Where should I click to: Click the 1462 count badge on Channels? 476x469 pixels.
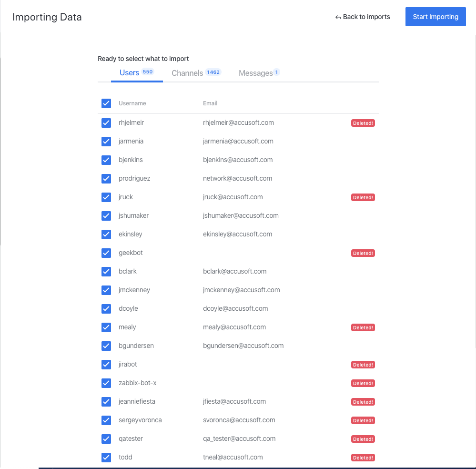213,72
